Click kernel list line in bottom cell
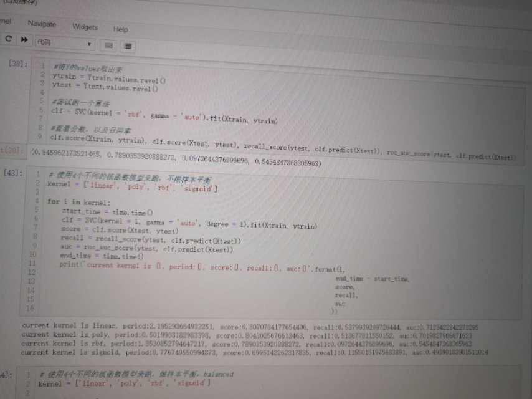Image resolution: width=532 pixels, height=399 pixels. (125, 383)
